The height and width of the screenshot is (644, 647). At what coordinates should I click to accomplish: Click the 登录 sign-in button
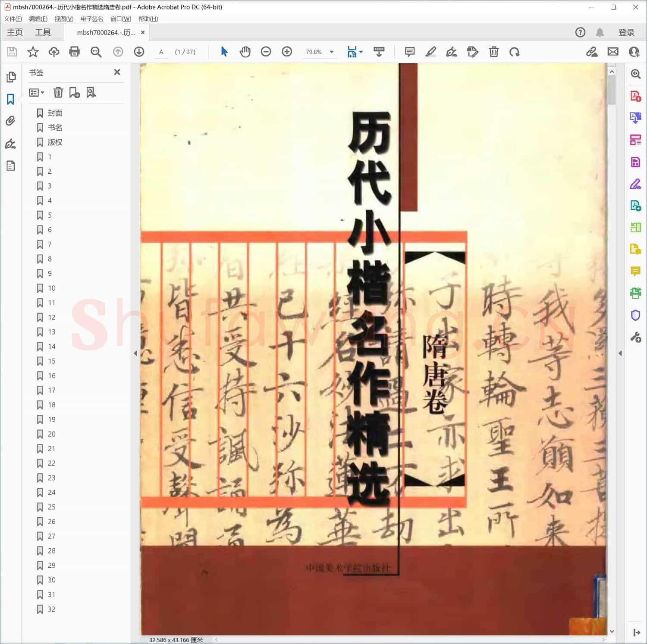626,32
